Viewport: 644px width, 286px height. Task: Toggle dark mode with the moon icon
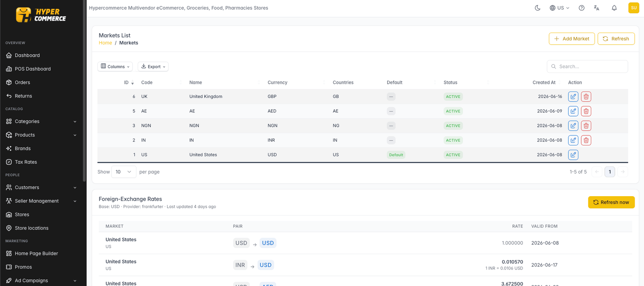click(537, 8)
